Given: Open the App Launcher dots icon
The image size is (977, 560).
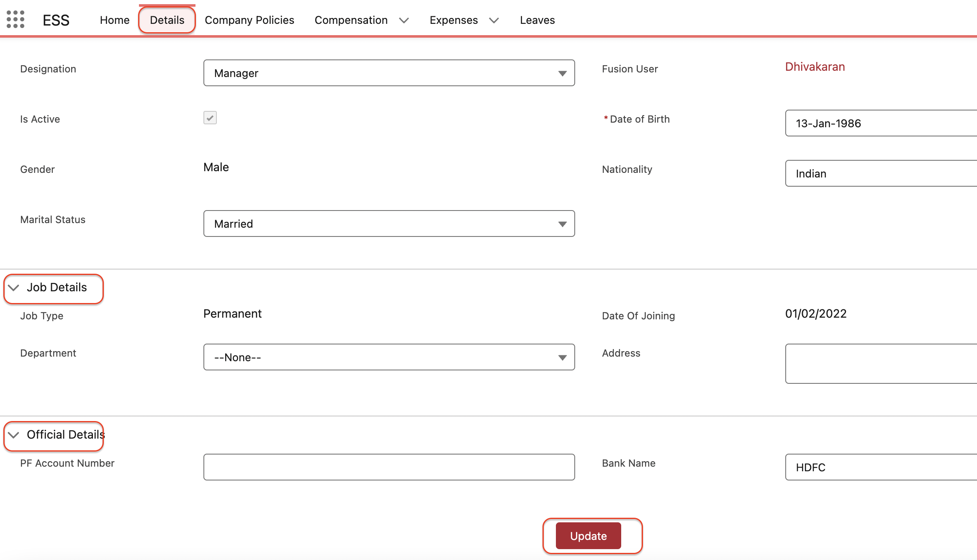Looking at the screenshot, I should (x=15, y=20).
